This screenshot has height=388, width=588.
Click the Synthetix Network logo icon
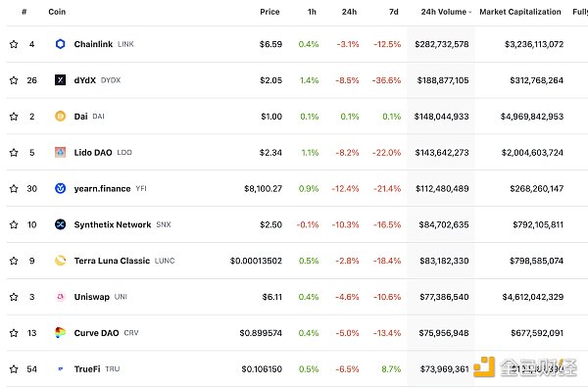point(60,224)
